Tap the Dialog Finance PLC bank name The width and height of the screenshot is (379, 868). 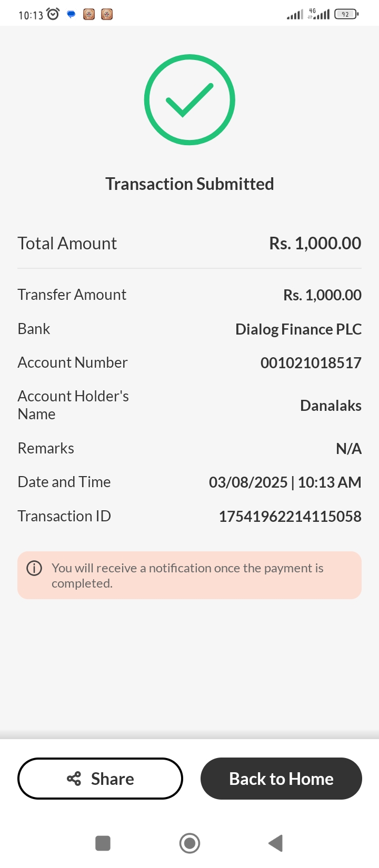coord(298,329)
